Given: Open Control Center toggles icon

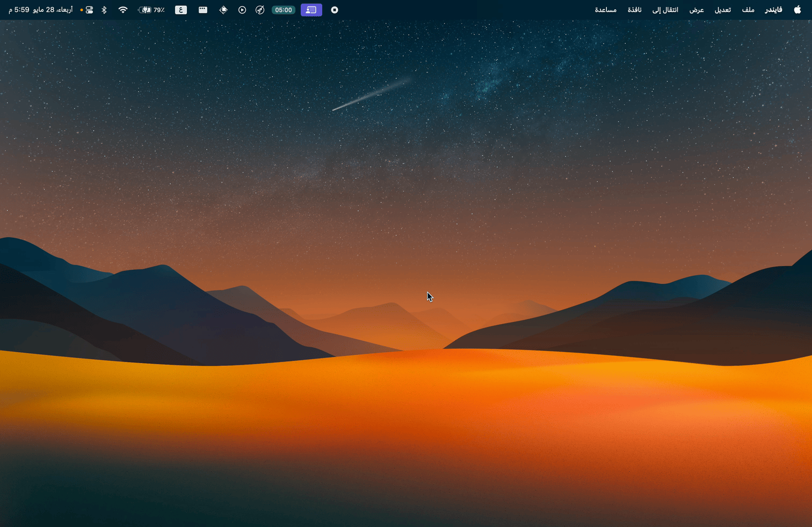Looking at the screenshot, I should (89, 10).
